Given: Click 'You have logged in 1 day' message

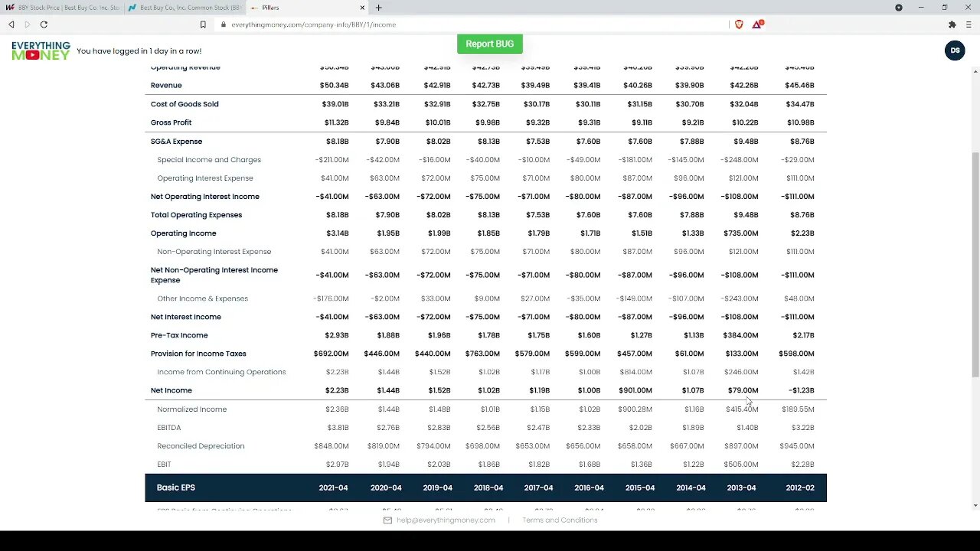Looking at the screenshot, I should click(139, 51).
